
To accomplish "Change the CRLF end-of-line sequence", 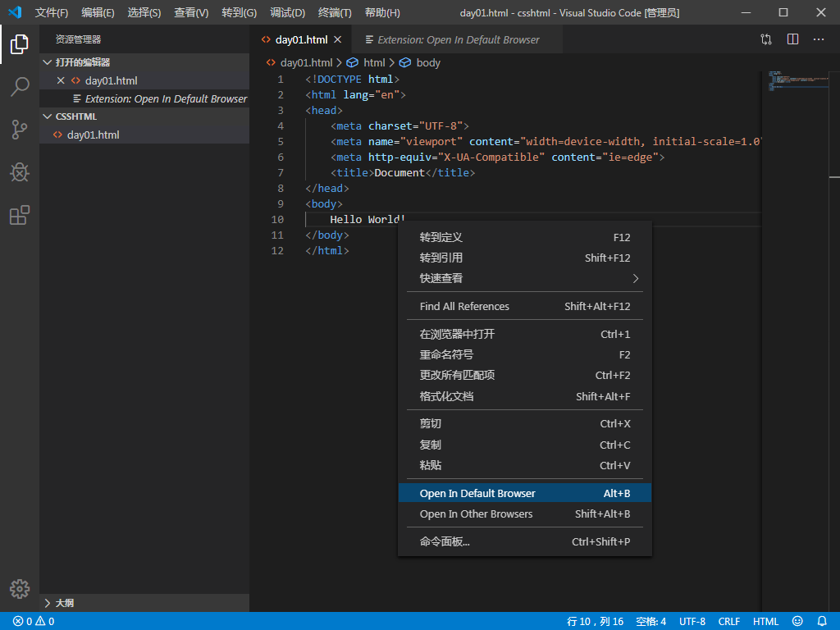I will tap(728, 622).
